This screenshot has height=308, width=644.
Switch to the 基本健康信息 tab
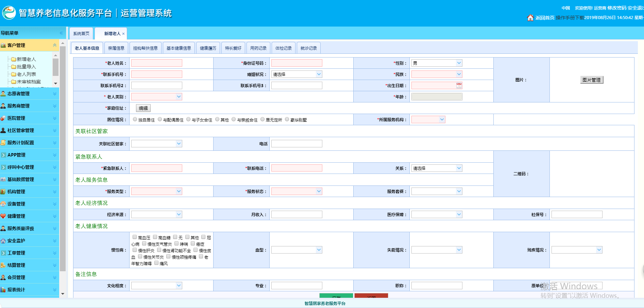click(x=179, y=48)
